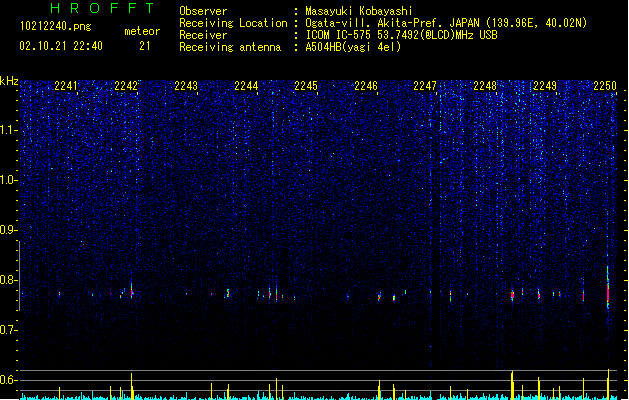Click the kHz axis unit label
The width and height of the screenshot is (629, 400).
(9, 81)
